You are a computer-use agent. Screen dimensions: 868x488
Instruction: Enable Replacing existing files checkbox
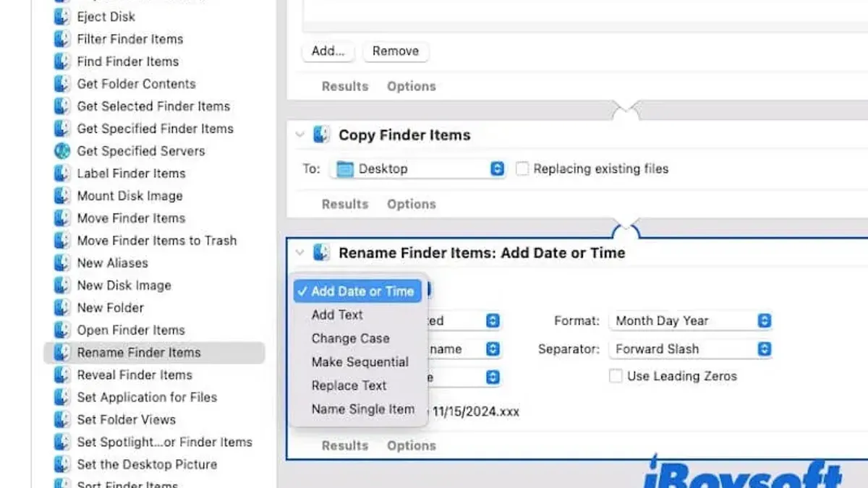point(522,169)
